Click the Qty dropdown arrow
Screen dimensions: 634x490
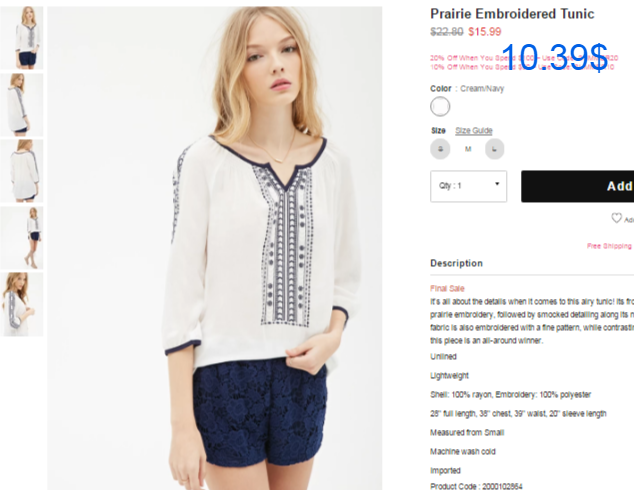pyautogui.click(x=497, y=184)
